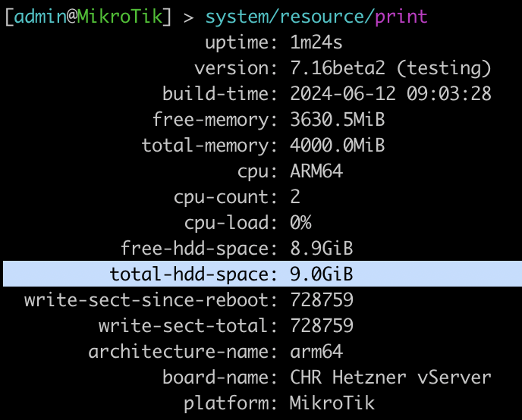Click the write-sect-total value 728759
The width and height of the screenshot is (522, 420).
tap(322, 325)
